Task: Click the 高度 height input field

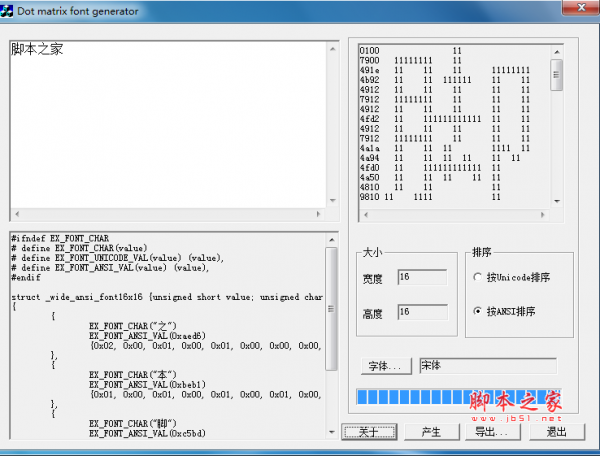Action: click(421, 312)
